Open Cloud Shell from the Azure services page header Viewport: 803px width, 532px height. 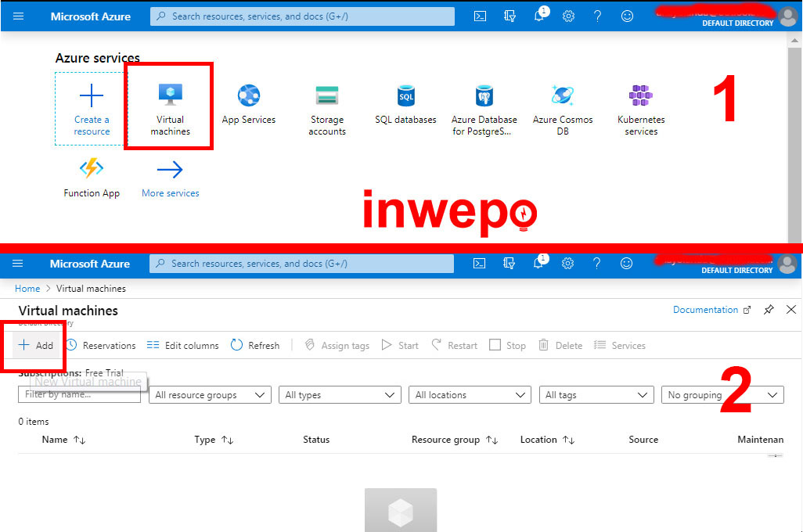(480, 16)
